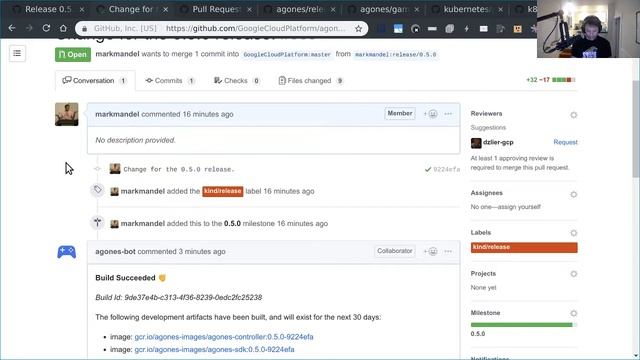Open agones-bot profile link

tap(115, 251)
